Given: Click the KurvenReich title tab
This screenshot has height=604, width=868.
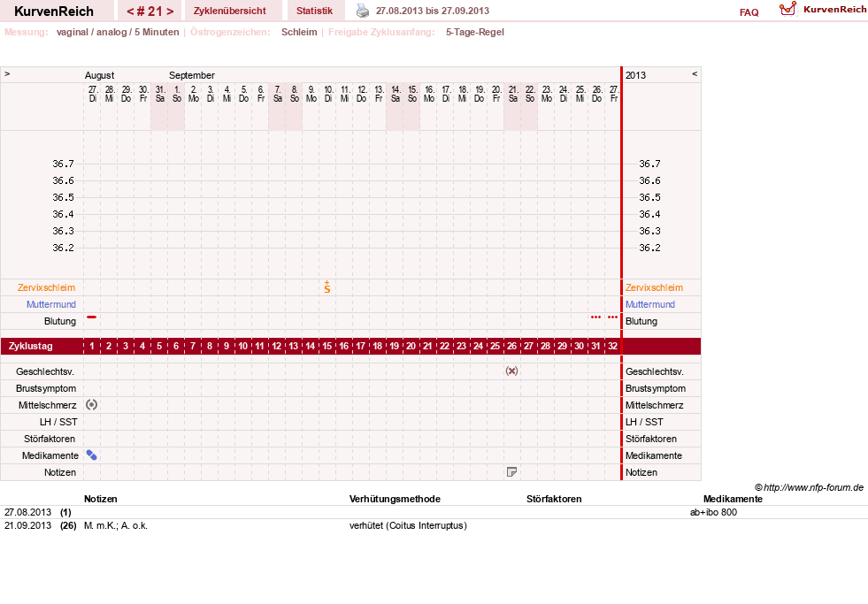Looking at the screenshot, I should click(x=54, y=11).
